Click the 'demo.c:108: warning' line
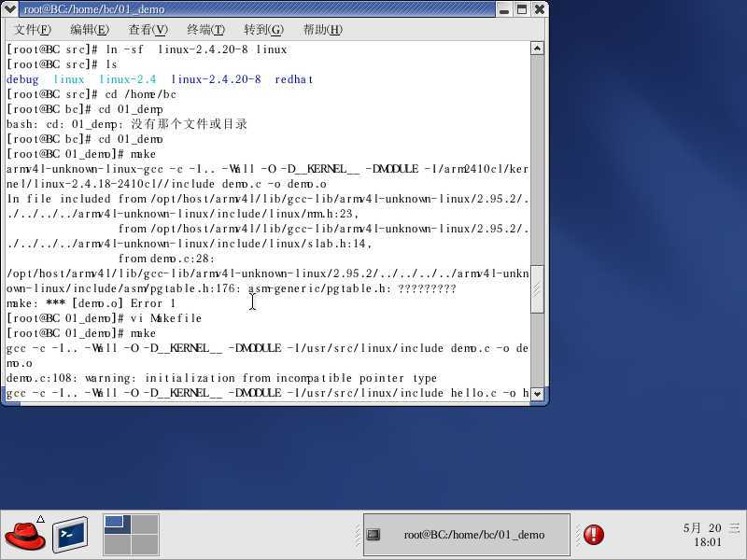This screenshot has width=747, height=560. pyautogui.click(x=221, y=378)
